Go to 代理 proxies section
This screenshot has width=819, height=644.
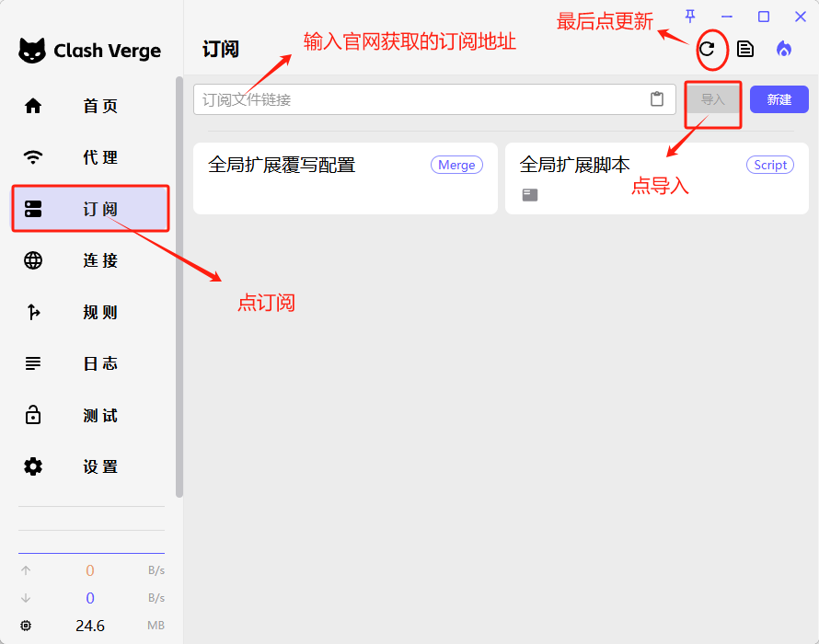pos(90,157)
